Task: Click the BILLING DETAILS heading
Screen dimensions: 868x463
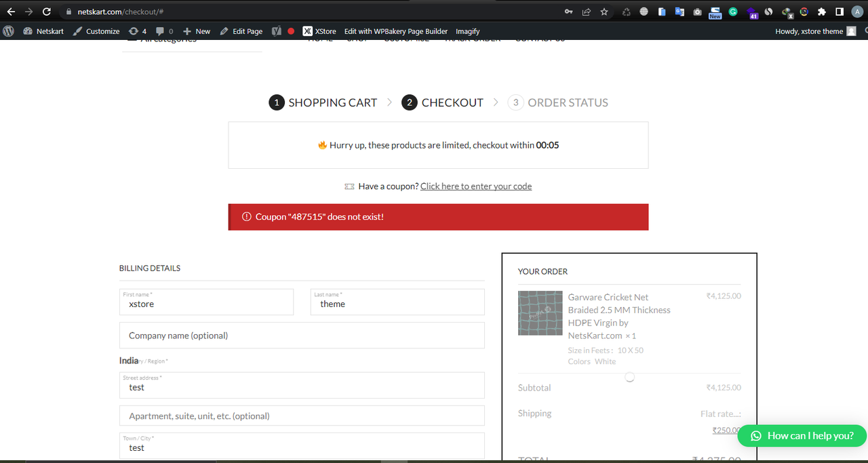Action: [150, 268]
